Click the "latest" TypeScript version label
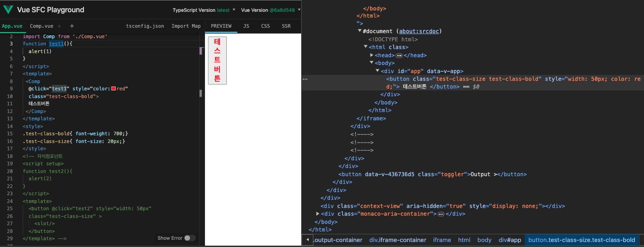 224,10
